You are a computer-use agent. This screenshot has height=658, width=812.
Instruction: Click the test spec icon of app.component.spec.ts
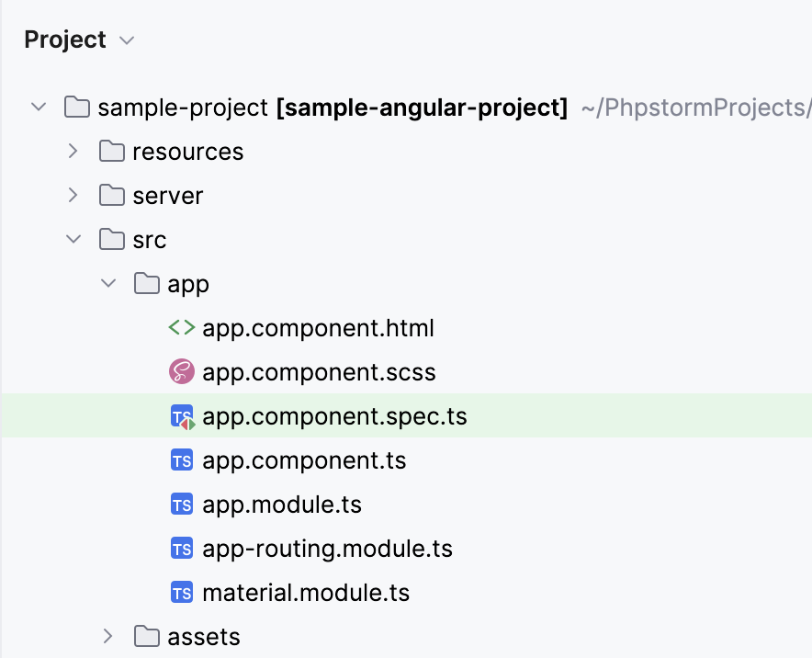click(182, 417)
